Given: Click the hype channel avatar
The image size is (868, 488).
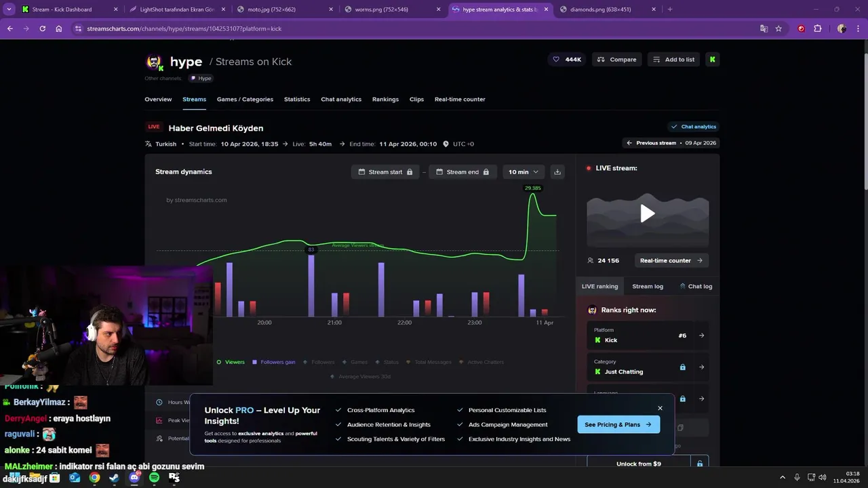Looking at the screenshot, I should tap(155, 62).
